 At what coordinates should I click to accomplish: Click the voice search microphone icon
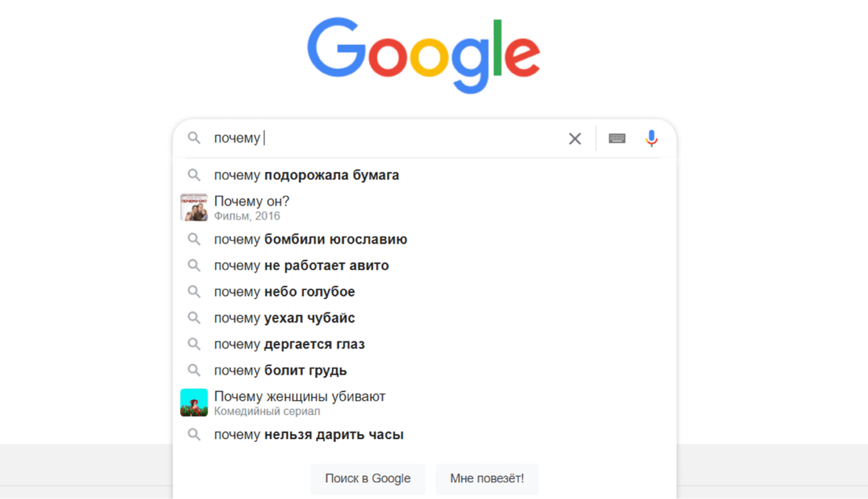pyautogui.click(x=651, y=138)
